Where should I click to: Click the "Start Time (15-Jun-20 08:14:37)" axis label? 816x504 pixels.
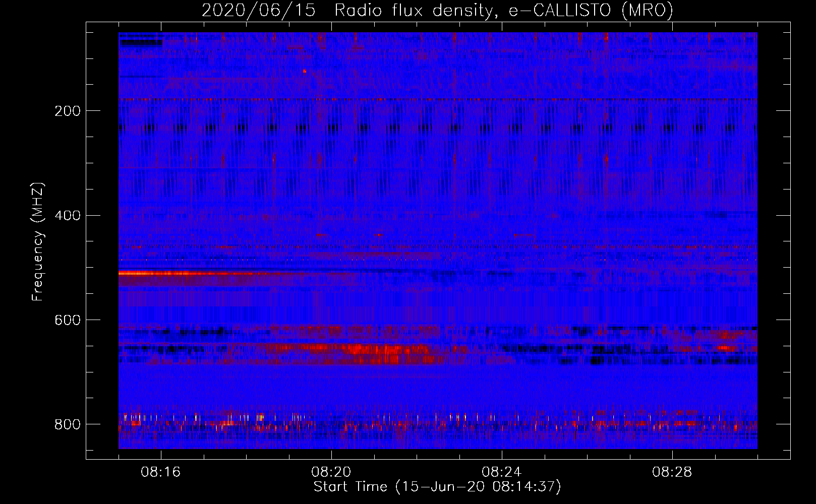[437, 487]
